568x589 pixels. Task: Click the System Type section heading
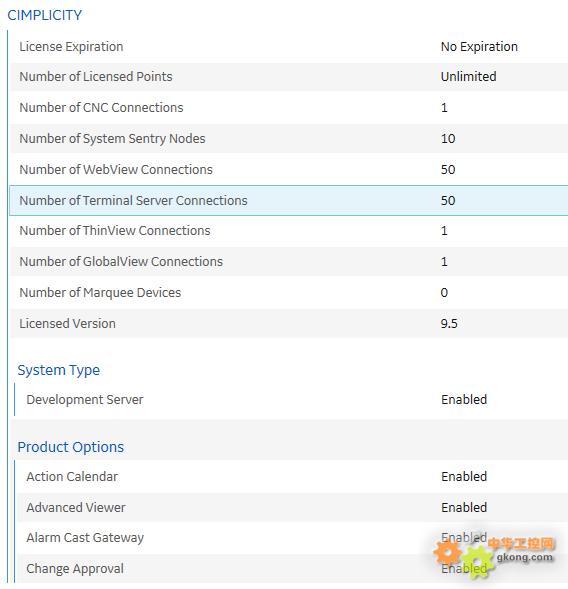click(59, 370)
